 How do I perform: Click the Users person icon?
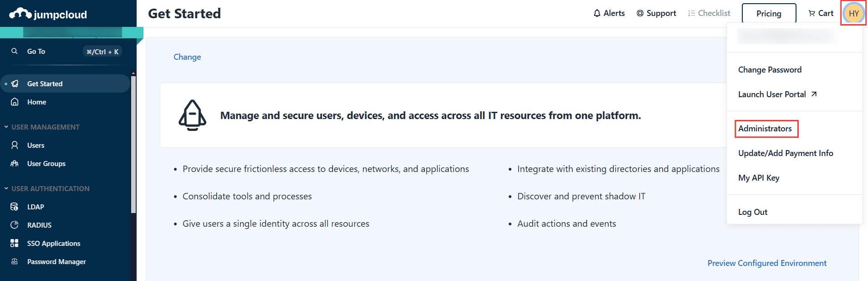click(x=15, y=146)
